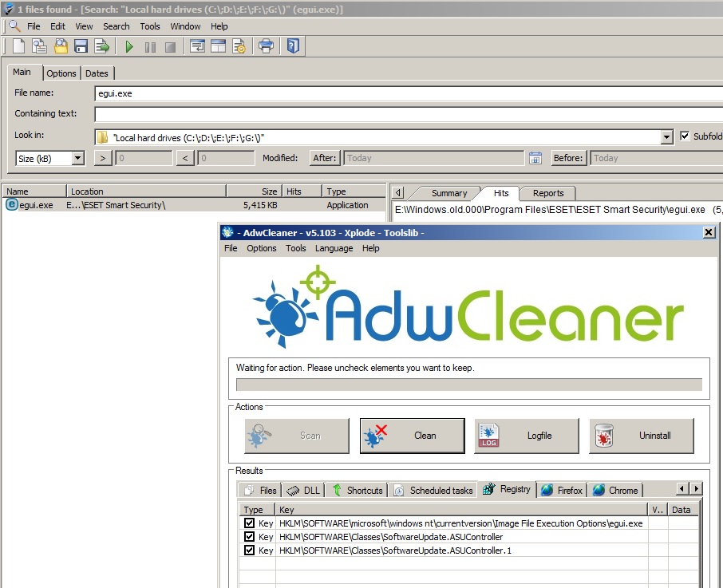Switch to the Options tab

tap(61, 73)
